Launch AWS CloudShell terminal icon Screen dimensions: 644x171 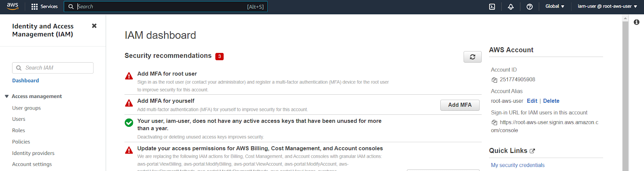492,6
